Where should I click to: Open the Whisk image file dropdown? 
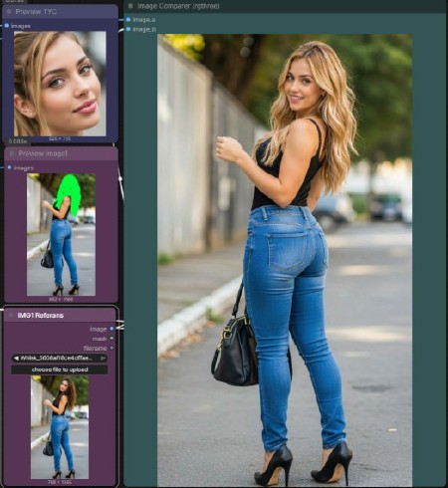point(60,359)
